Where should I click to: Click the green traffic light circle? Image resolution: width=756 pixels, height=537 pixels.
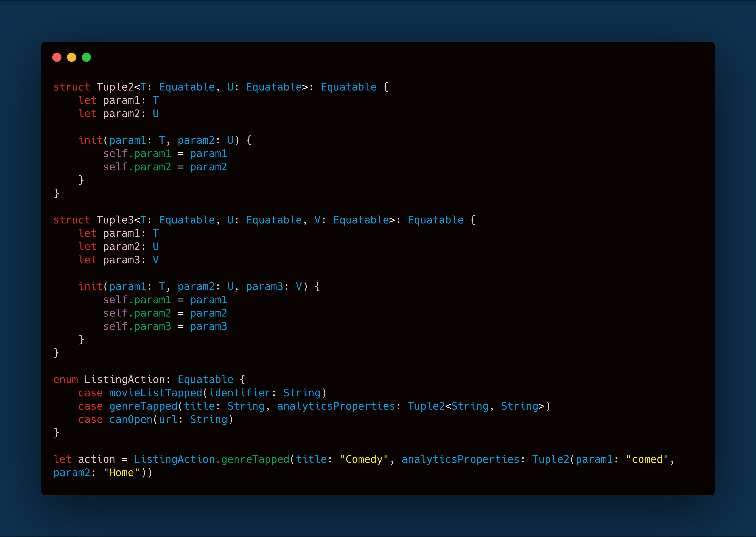tap(87, 57)
